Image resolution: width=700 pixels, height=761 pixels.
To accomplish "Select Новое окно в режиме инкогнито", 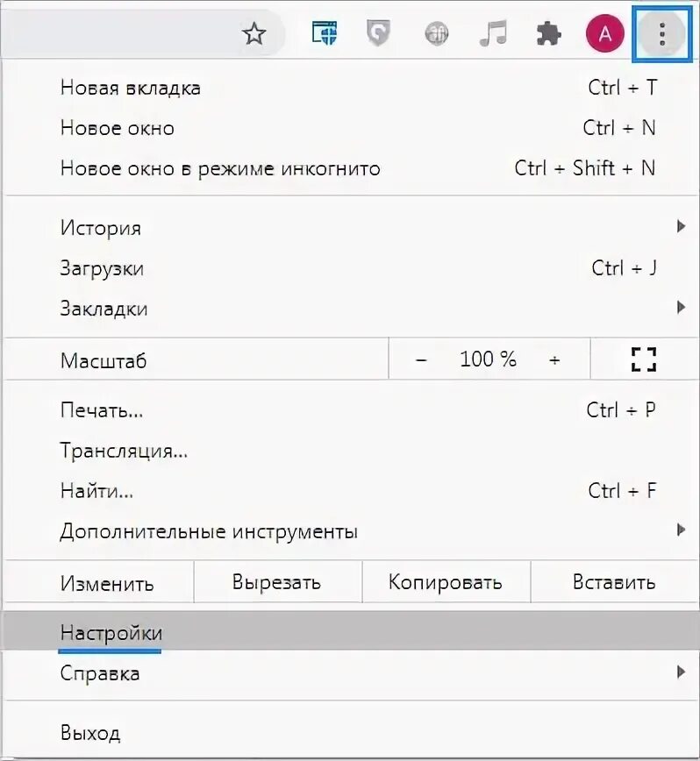I will 220,168.
